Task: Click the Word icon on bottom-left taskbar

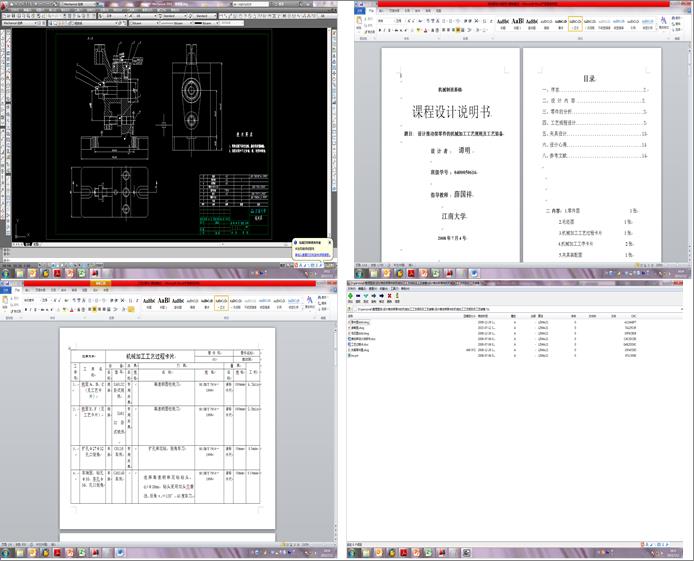Action: tap(120, 553)
